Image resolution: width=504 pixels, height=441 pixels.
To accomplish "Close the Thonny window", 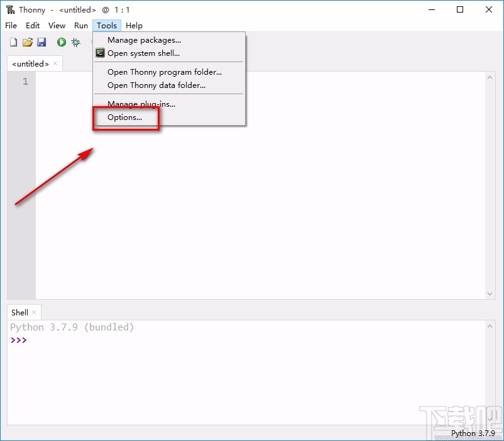I will 488,9.
